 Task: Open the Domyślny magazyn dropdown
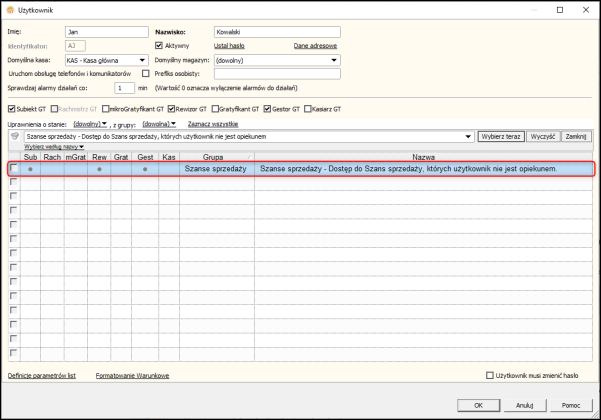(334, 60)
